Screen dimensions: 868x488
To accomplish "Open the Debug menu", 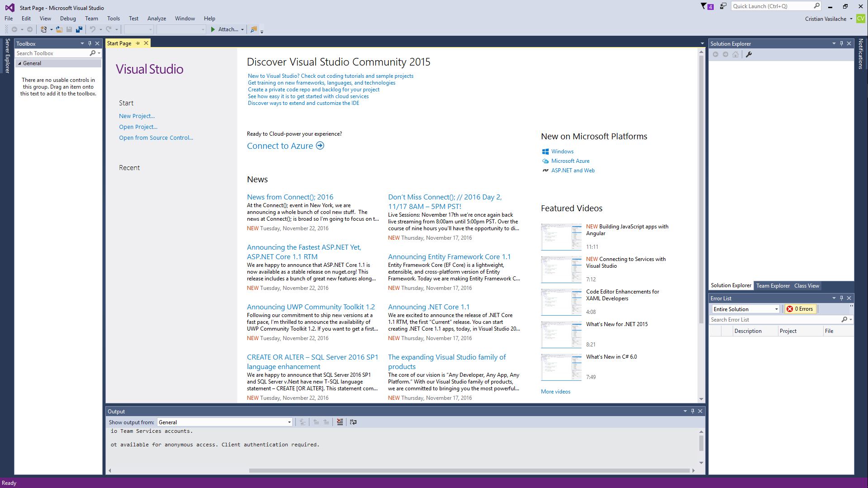I will [68, 18].
